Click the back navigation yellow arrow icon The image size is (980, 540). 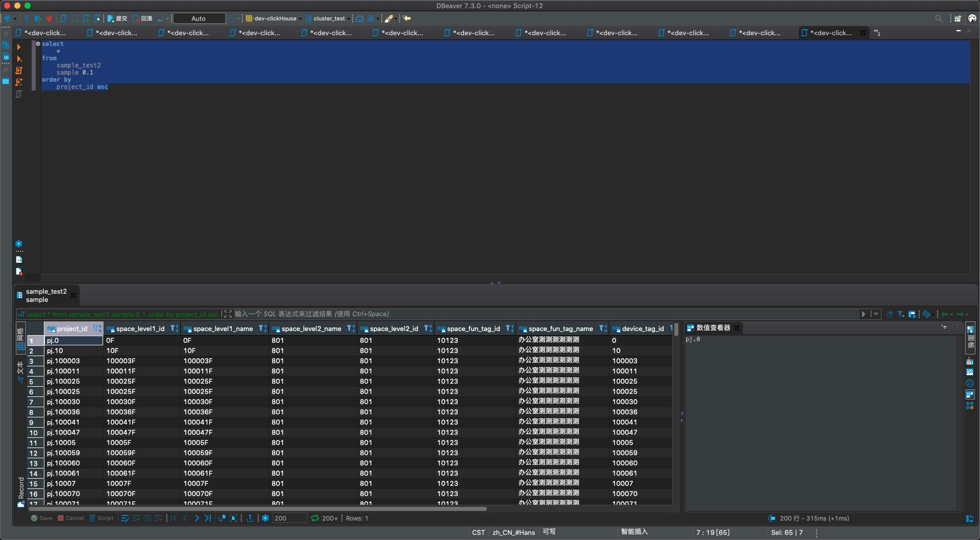click(x=407, y=18)
